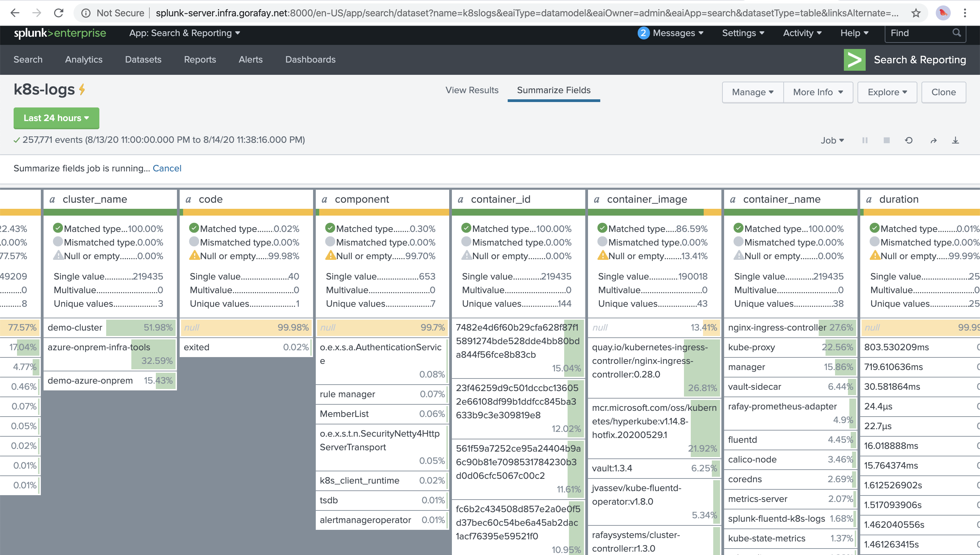
Task: Click the Not Secure site info icon
Action: pyautogui.click(x=86, y=13)
